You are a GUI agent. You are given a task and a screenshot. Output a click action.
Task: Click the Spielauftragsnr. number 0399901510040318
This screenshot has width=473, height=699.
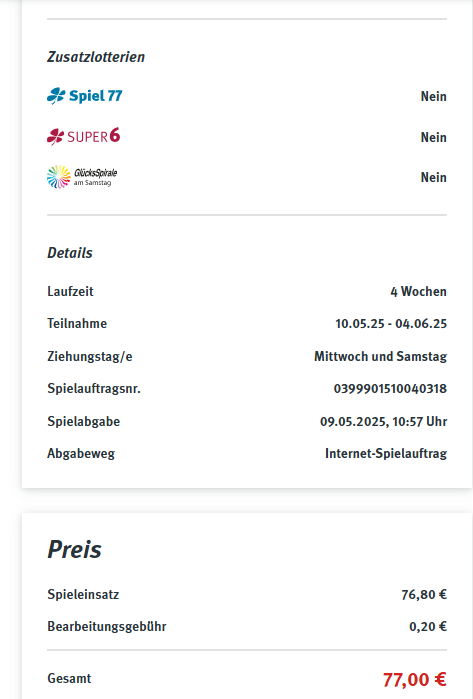click(x=390, y=389)
